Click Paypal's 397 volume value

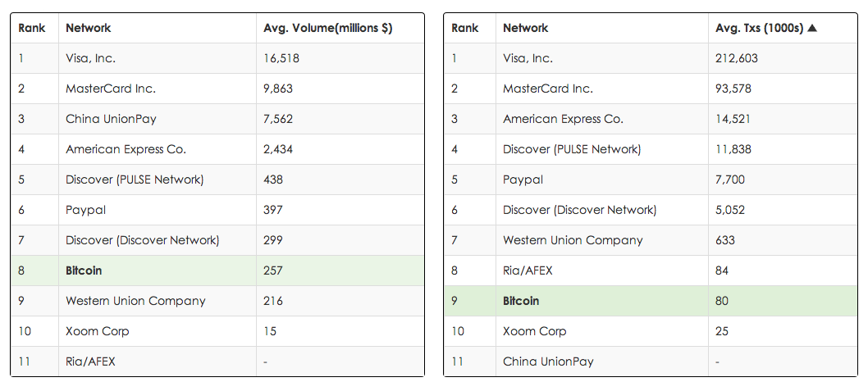[273, 210]
